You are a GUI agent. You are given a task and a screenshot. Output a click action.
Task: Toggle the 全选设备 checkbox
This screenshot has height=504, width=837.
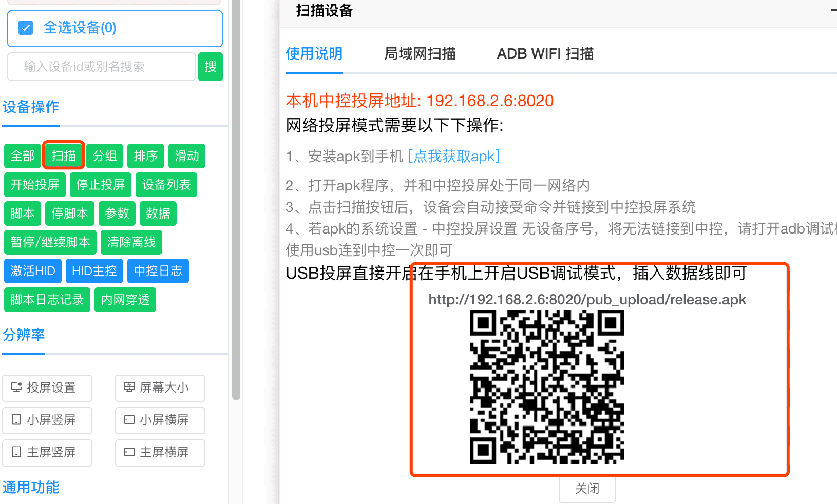26,28
